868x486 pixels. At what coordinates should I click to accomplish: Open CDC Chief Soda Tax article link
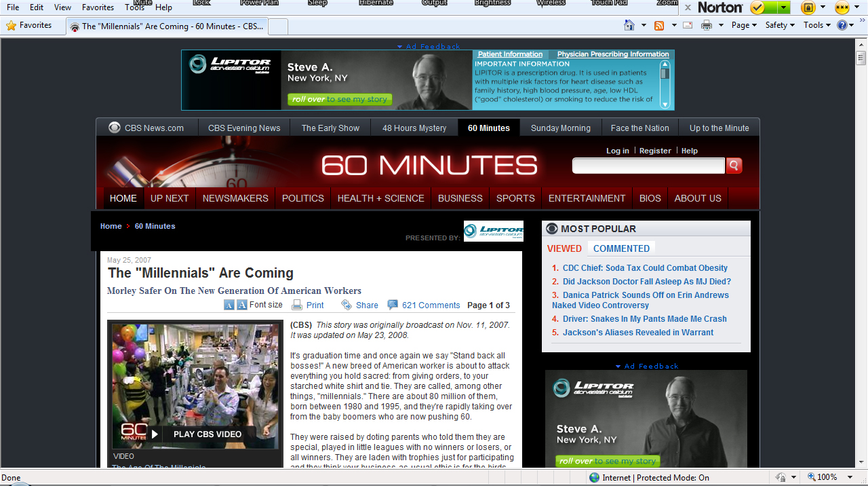[x=645, y=268]
